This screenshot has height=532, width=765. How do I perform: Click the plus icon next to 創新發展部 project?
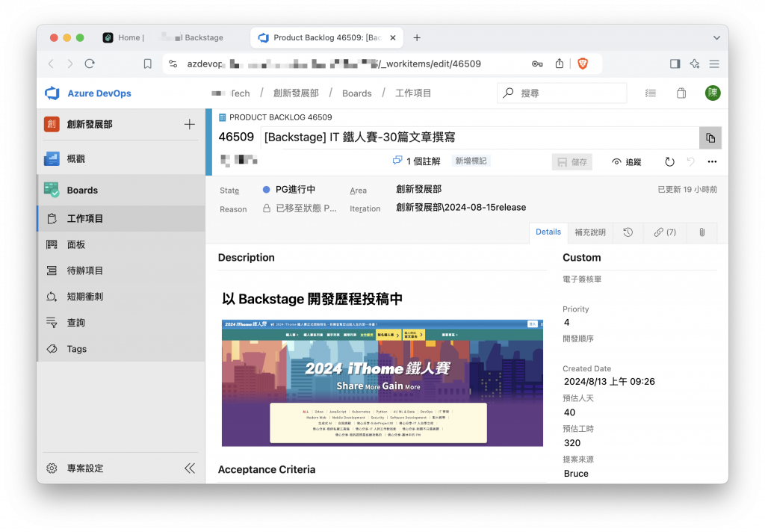click(x=189, y=125)
